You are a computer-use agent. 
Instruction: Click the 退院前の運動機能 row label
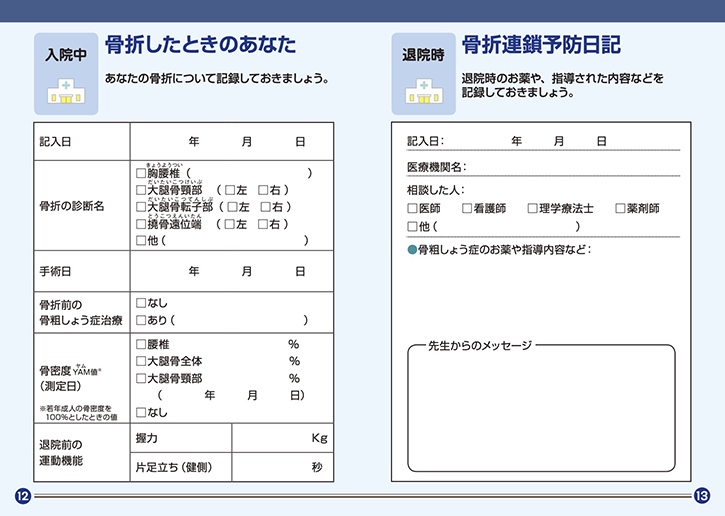(61, 453)
